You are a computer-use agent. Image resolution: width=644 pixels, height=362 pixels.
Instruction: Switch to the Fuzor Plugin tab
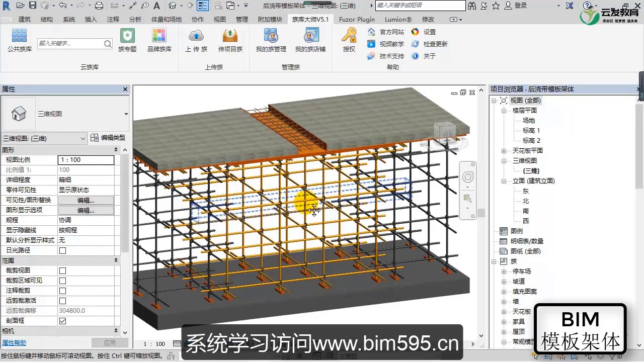(x=357, y=19)
